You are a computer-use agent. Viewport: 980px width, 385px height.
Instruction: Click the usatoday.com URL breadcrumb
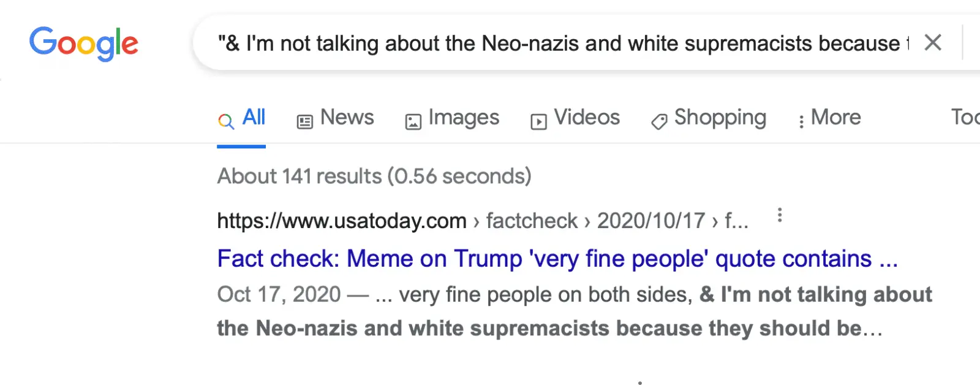click(341, 221)
